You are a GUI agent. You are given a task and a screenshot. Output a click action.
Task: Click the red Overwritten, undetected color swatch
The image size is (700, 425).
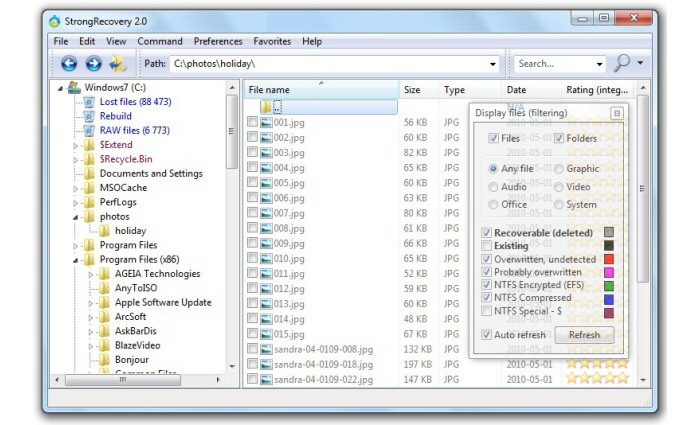pyautogui.click(x=609, y=259)
